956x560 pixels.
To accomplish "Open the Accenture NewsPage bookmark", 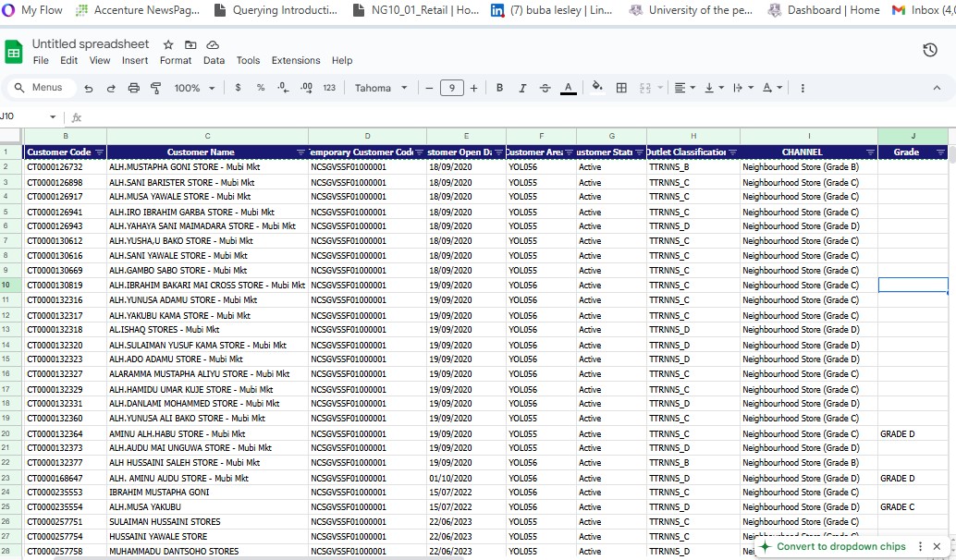I will (137, 10).
